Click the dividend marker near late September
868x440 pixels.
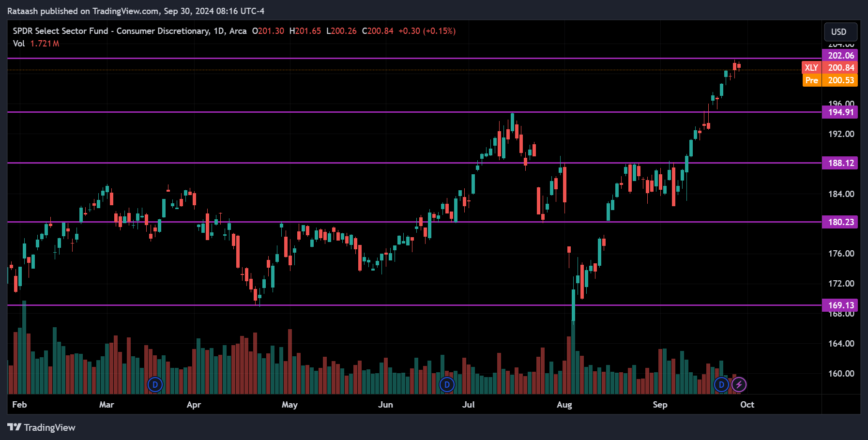[721, 385]
